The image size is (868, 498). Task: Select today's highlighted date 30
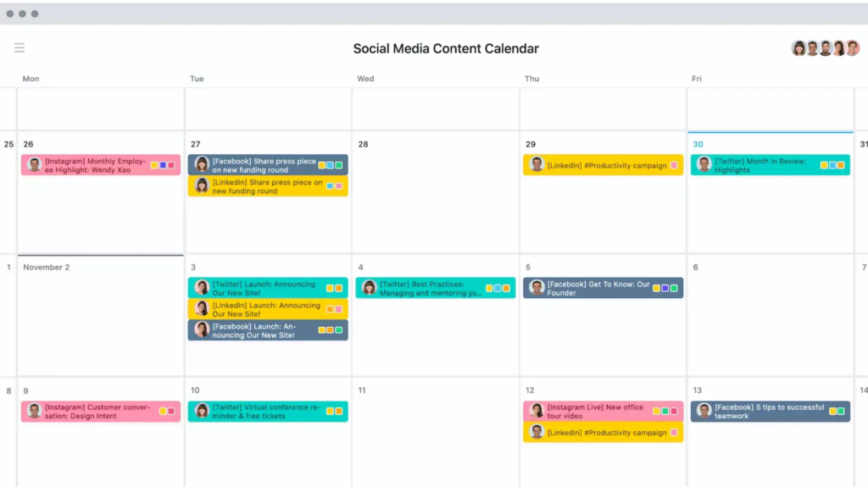coord(698,144)
